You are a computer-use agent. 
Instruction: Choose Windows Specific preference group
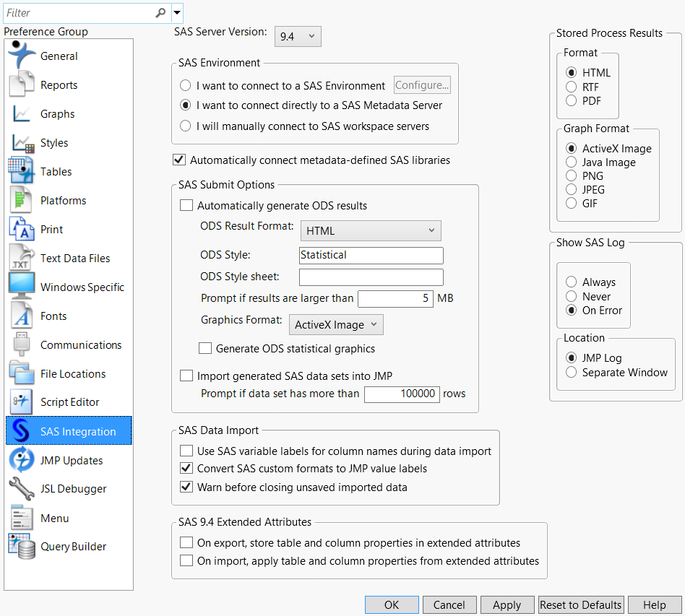pyautogui.click(x=82, y=287)
